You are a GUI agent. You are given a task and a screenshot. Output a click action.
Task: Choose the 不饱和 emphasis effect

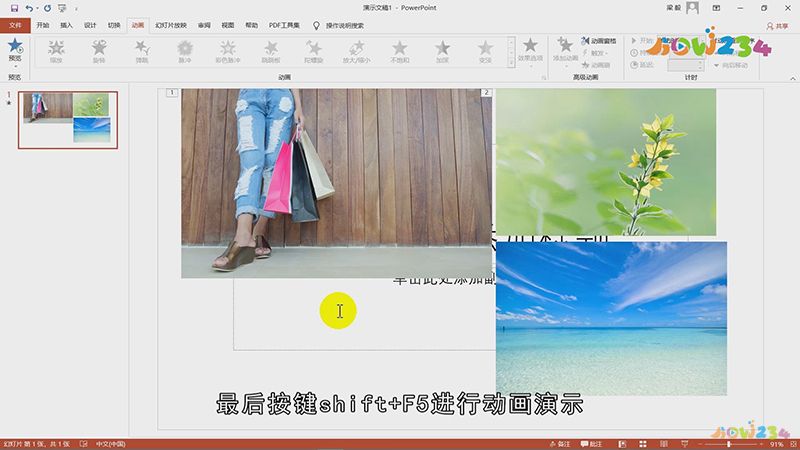(399, 51)
